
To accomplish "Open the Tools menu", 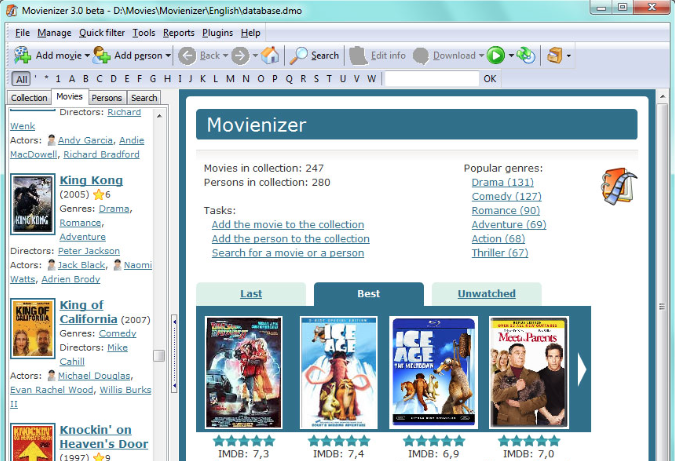I will pyautogui.click(x=144, y=33).
